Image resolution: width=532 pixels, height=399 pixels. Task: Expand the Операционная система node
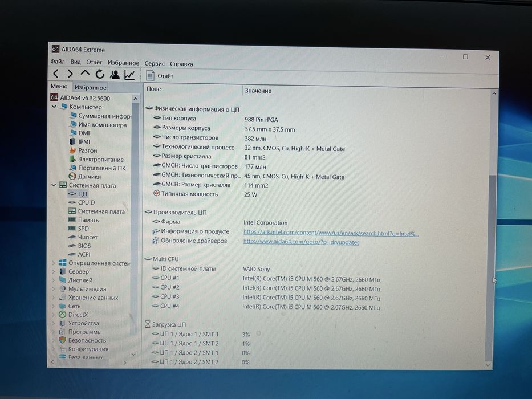point(53,263)
